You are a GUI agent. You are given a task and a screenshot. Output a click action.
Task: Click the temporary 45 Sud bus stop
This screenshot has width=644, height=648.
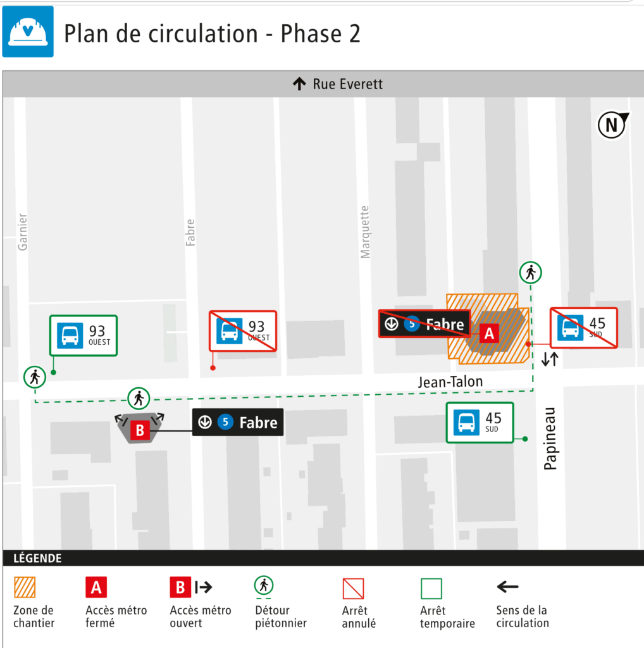click(x=480, y=422)
